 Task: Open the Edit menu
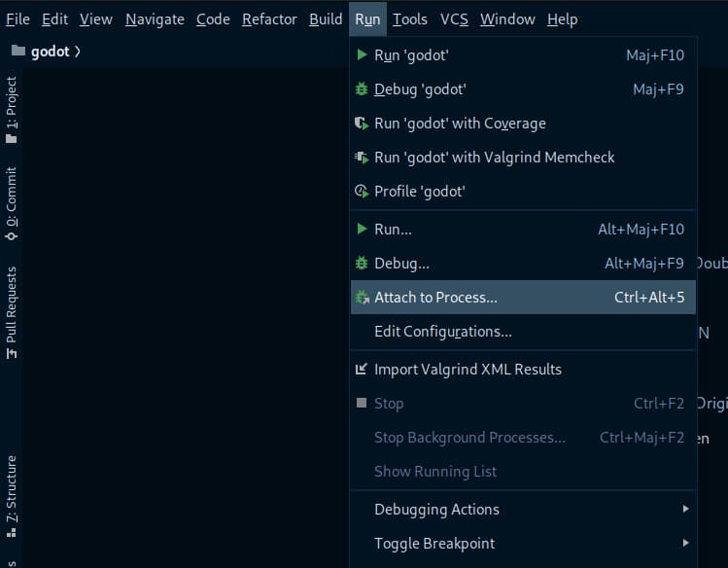point(54,19)
